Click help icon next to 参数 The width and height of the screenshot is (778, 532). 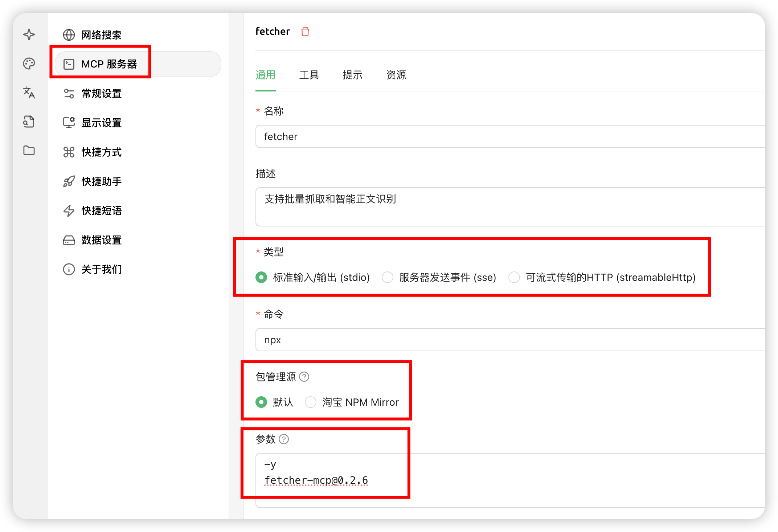(284, 439)
